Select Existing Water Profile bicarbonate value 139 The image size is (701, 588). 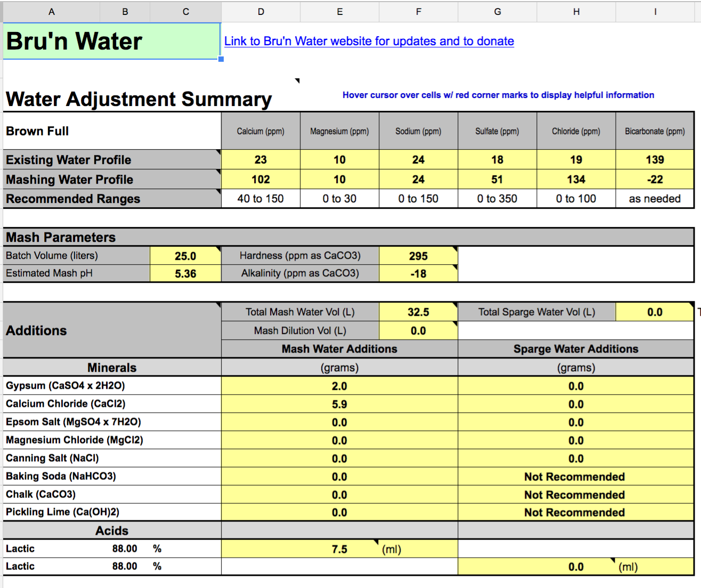[655, 160]
